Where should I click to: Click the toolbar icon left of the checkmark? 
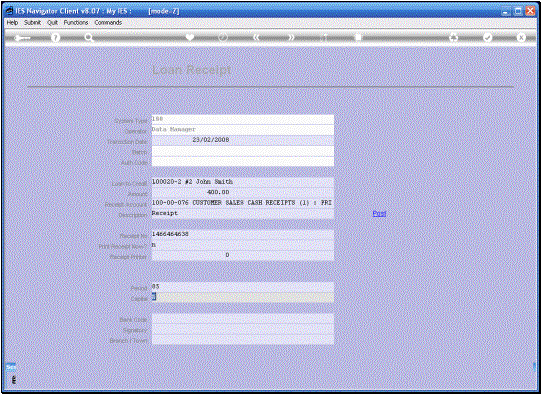(x=453, y=37)
